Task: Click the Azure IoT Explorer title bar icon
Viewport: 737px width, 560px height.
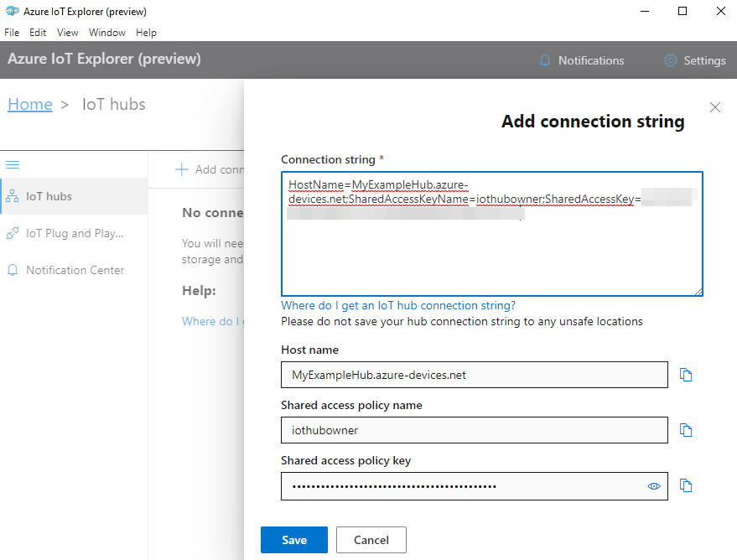Action: coord(12,11)
